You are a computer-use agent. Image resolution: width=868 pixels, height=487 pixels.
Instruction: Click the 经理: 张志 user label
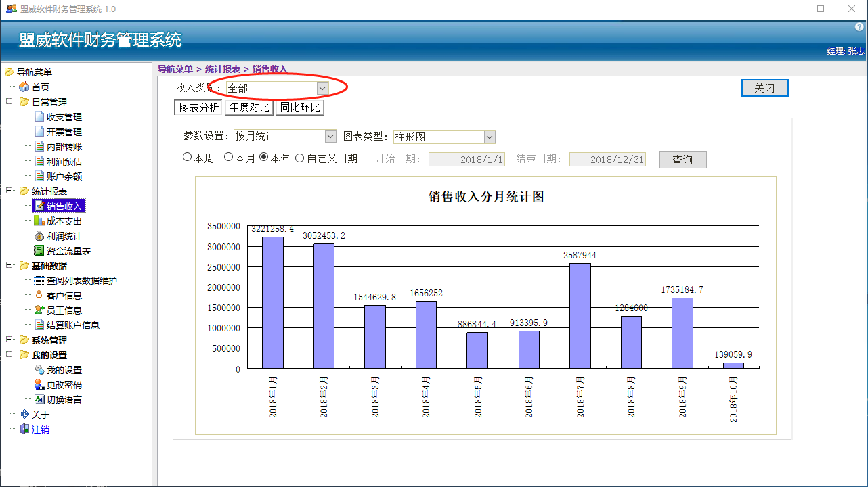[846, 51]
